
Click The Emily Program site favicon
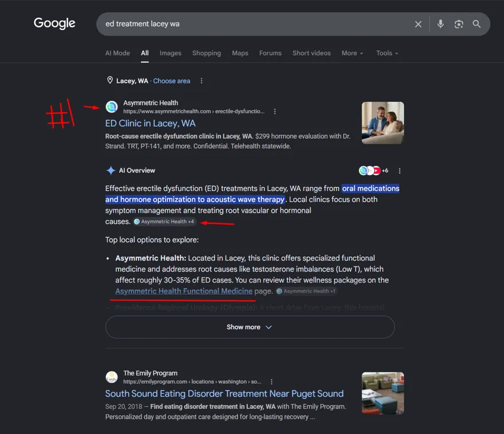point(112,377)
